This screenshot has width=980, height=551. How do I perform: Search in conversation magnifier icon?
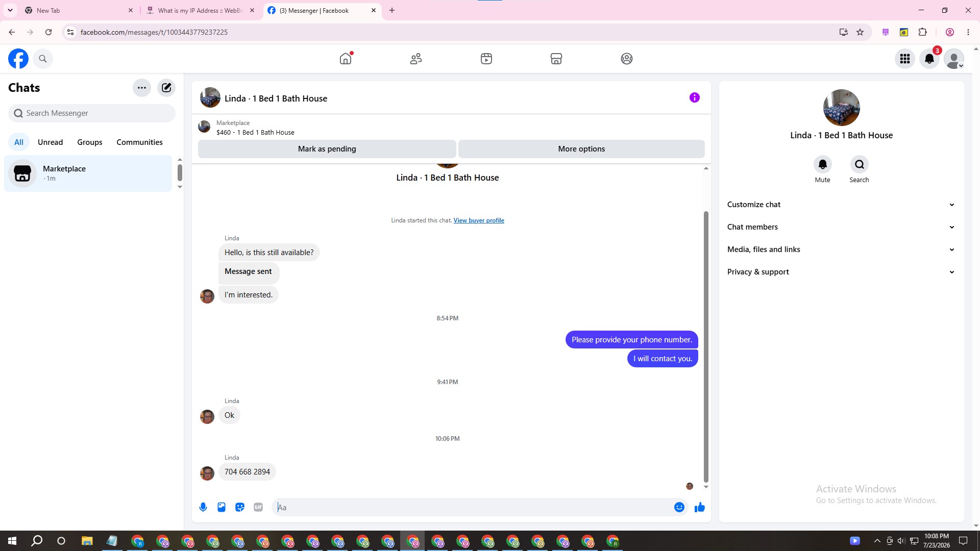tap(859, 164)
